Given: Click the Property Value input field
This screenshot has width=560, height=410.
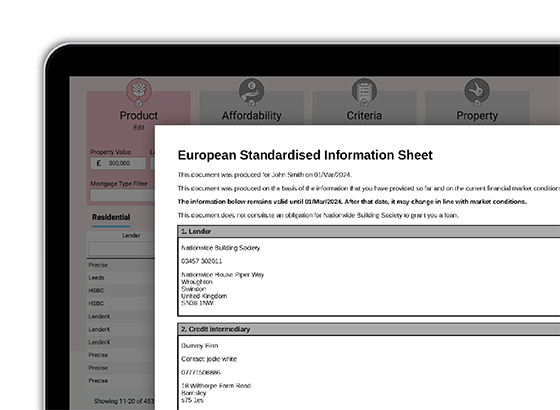Looking at the screenshot, I should coord(118,163).
